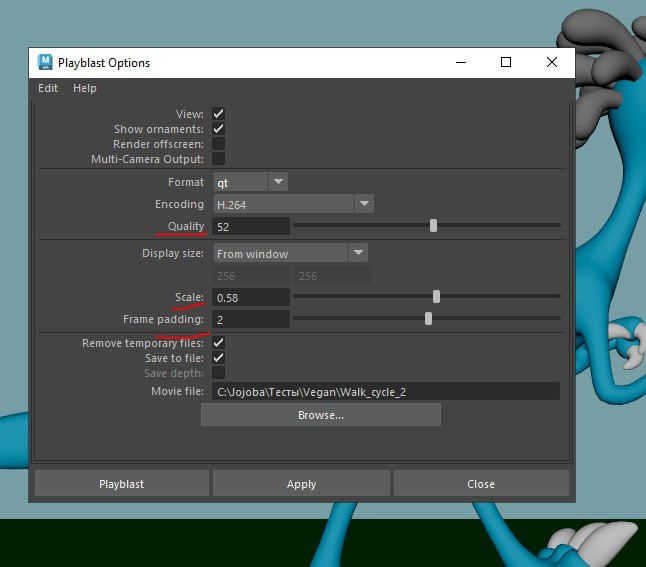Open the Encoding dropdown showing H.264
The image size is (646, 567).
(x=294, y=204)
